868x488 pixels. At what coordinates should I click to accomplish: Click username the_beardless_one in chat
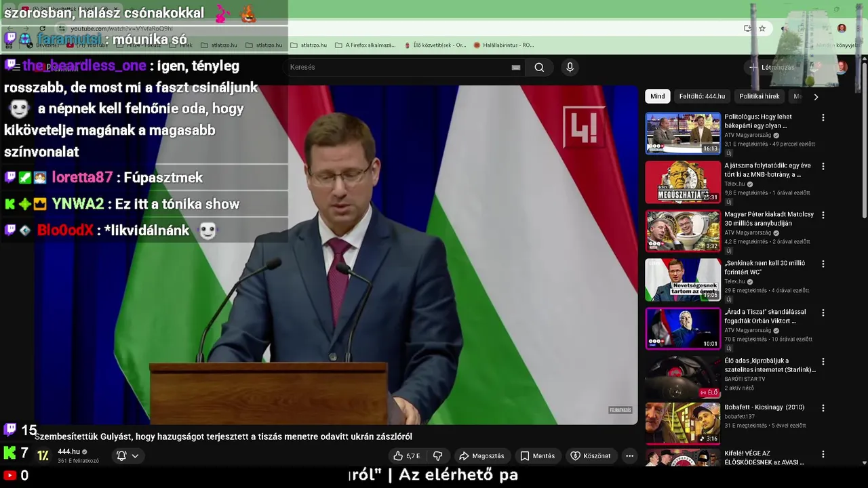[84, 66]
